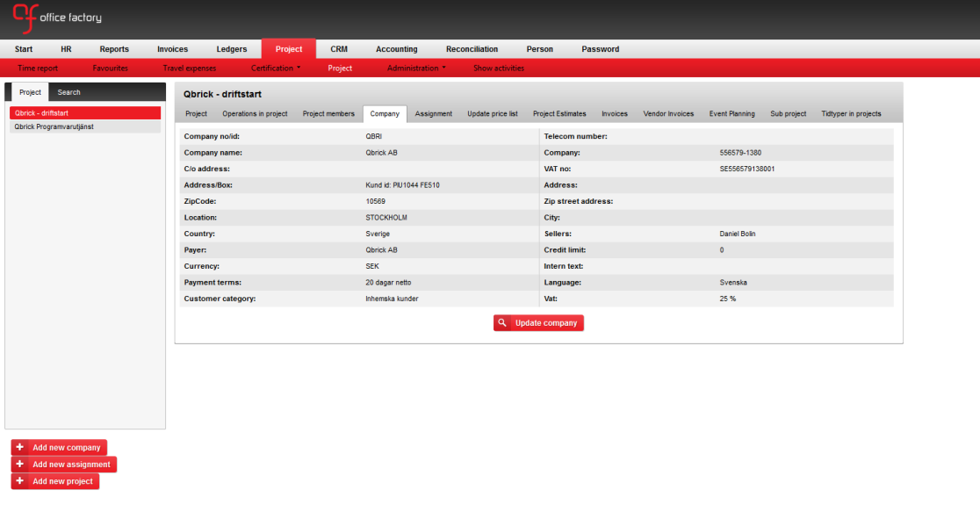
Task: Open Time report in the red submenu
Action: 38,69
